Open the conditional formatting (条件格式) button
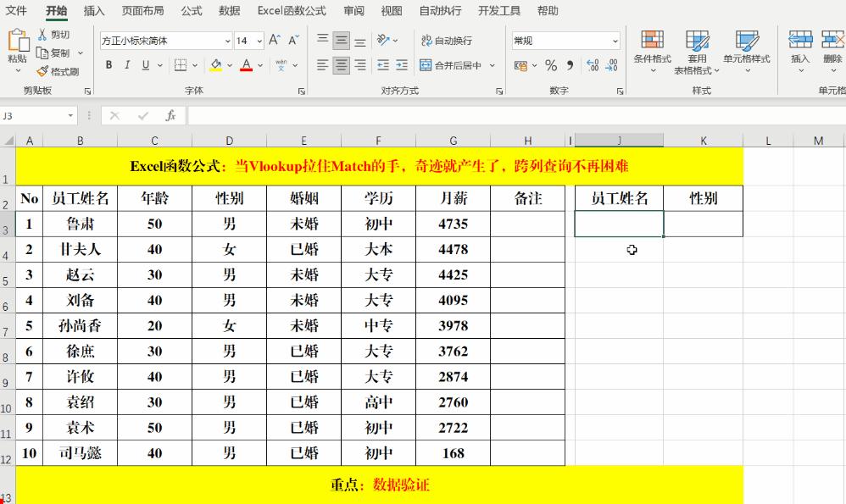Screen dimensions: 846x504 click(x=652, y=51)
